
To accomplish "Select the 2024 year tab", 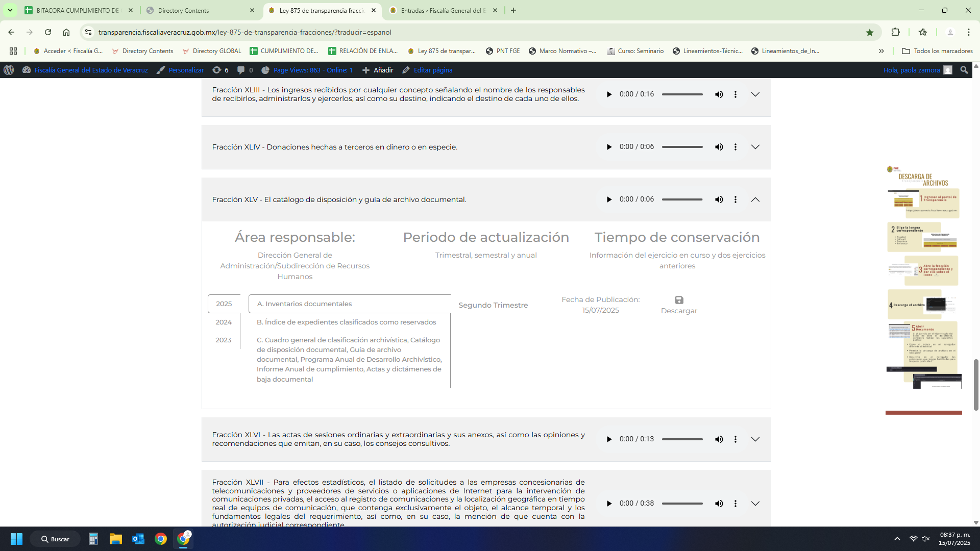I will 224,322.
